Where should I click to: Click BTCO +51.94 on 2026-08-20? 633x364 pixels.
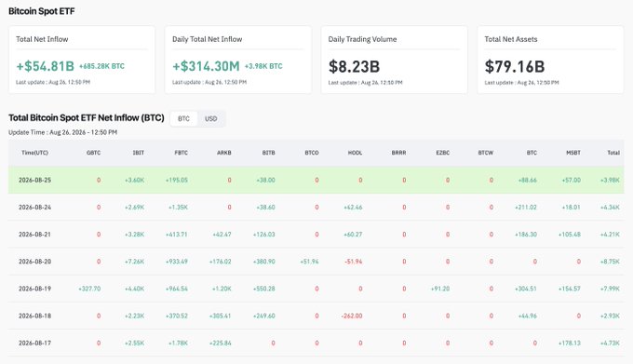click(x=309, y=262)
